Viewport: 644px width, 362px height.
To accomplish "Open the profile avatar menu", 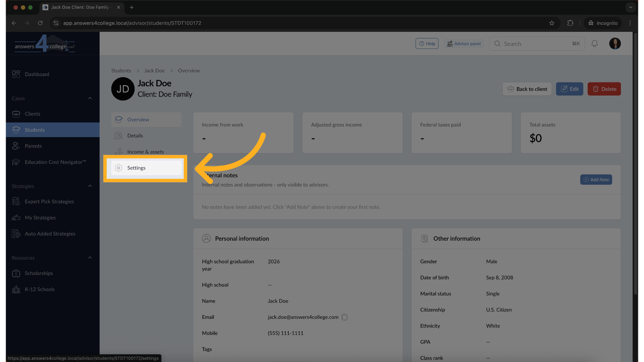I will click(615, 44).
